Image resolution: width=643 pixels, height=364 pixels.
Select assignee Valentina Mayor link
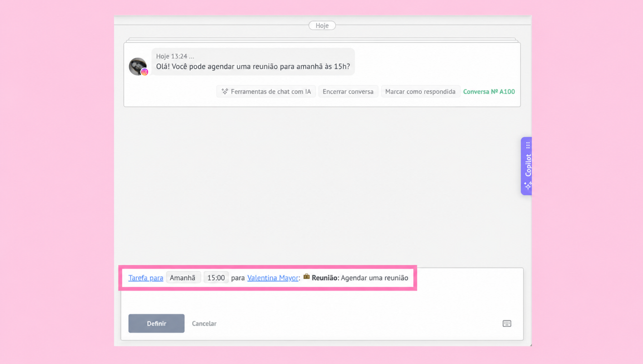point(273,278)
